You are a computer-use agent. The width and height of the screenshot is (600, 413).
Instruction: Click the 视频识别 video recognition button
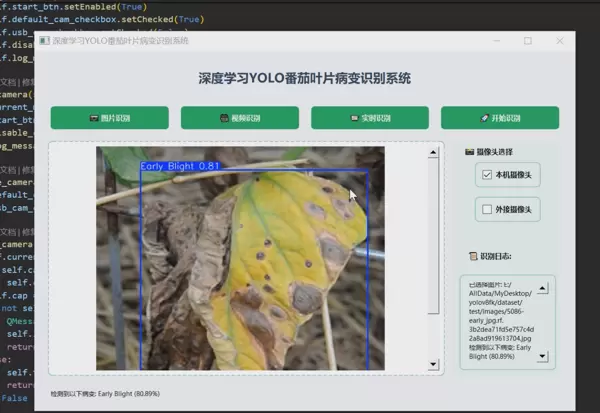point(239,118)
